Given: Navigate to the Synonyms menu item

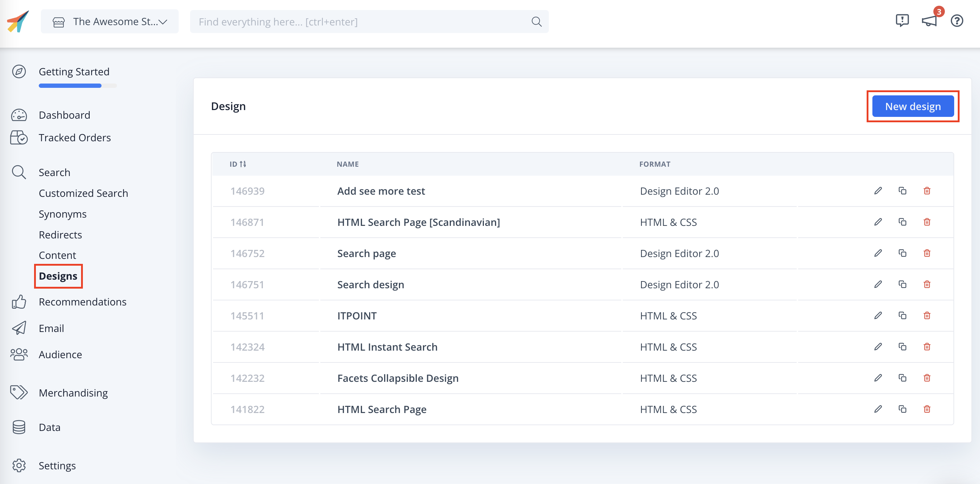Looking at the screenshot, I should click(62, 214).
